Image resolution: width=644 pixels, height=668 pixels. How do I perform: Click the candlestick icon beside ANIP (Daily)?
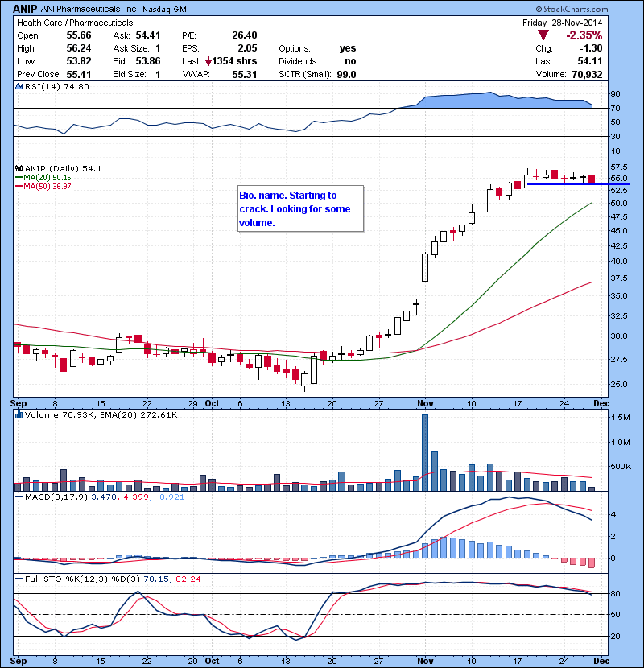coord(19,169)
